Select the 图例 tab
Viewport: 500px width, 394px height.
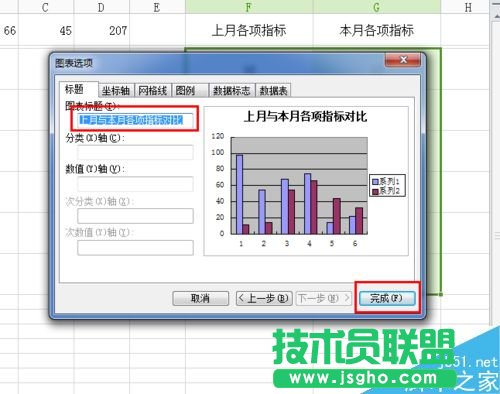pos(189,90)
